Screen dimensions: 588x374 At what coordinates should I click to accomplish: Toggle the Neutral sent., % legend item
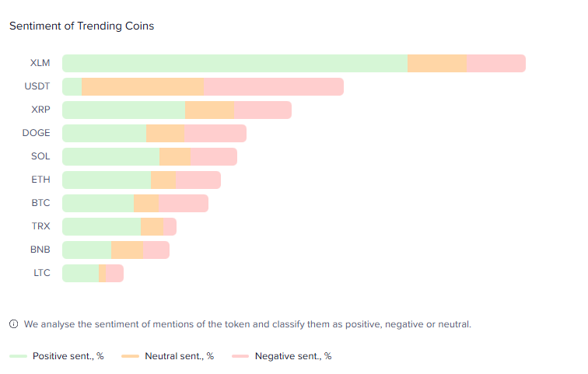click(179, 356)
